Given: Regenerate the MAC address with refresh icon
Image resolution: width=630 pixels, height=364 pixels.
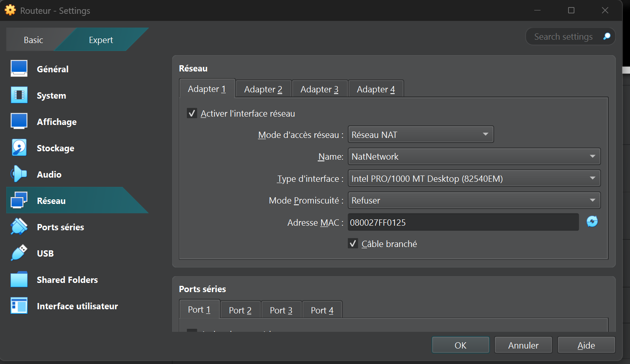Looking at the screenshot, I should [592, 221].
